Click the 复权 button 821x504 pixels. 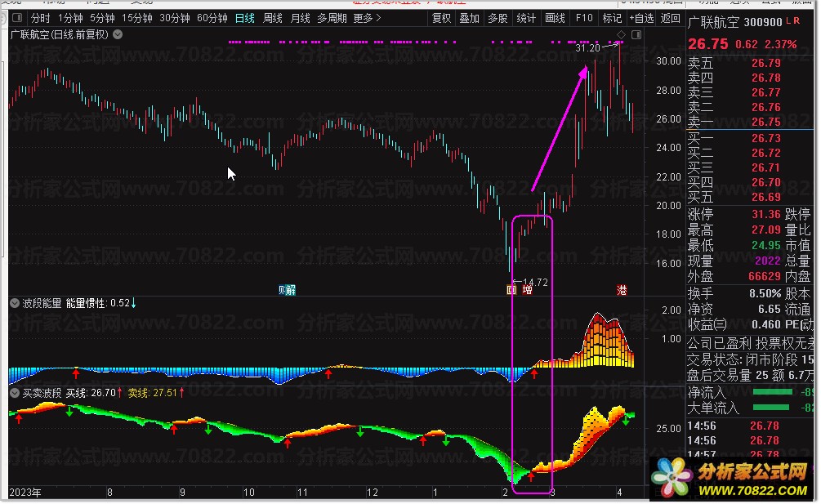(x=441, y=18)
